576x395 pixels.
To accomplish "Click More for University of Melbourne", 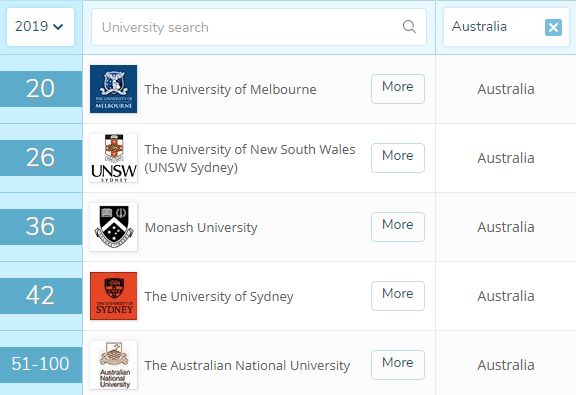I will 398,89.
